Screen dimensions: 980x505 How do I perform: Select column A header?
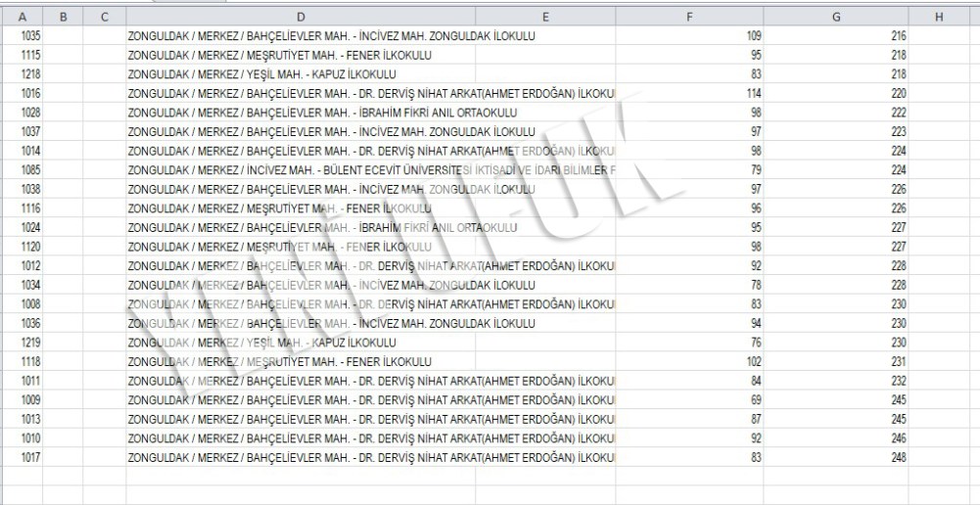(22, 17)
